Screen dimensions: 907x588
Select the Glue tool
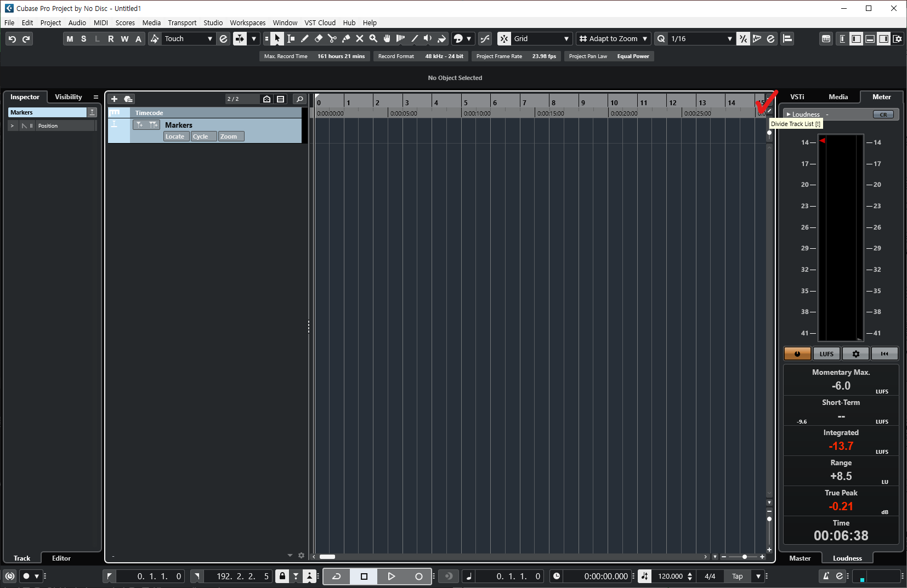click(x=346, y=39)
